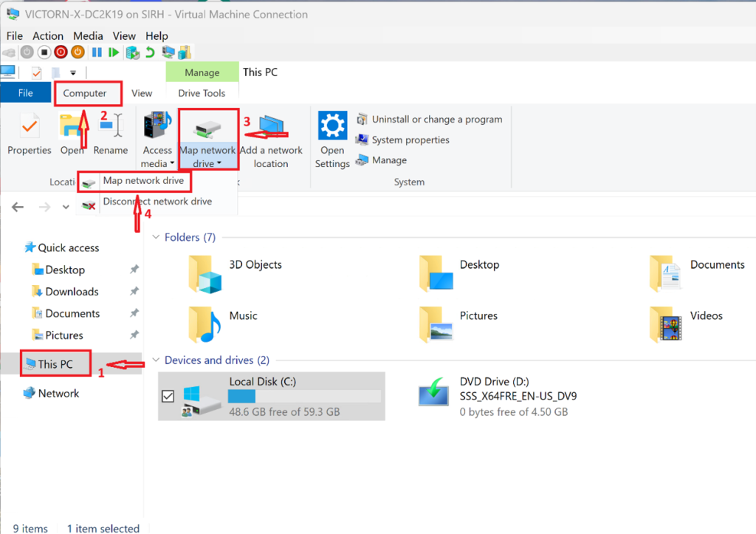Switch to the Computer ribbon tab
Viewport: 756px width, 534px height.
click(x=85, y=93)
